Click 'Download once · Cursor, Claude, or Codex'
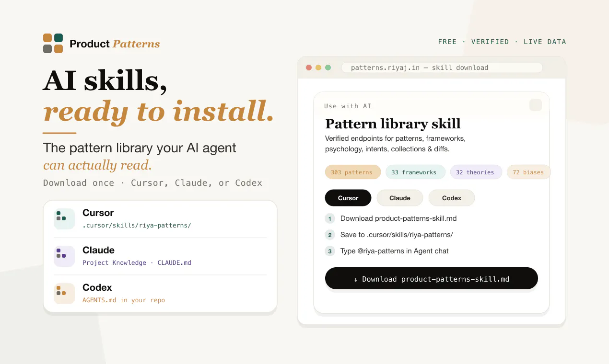The width and height of the screenshot is (609, 364). (152, 183)
